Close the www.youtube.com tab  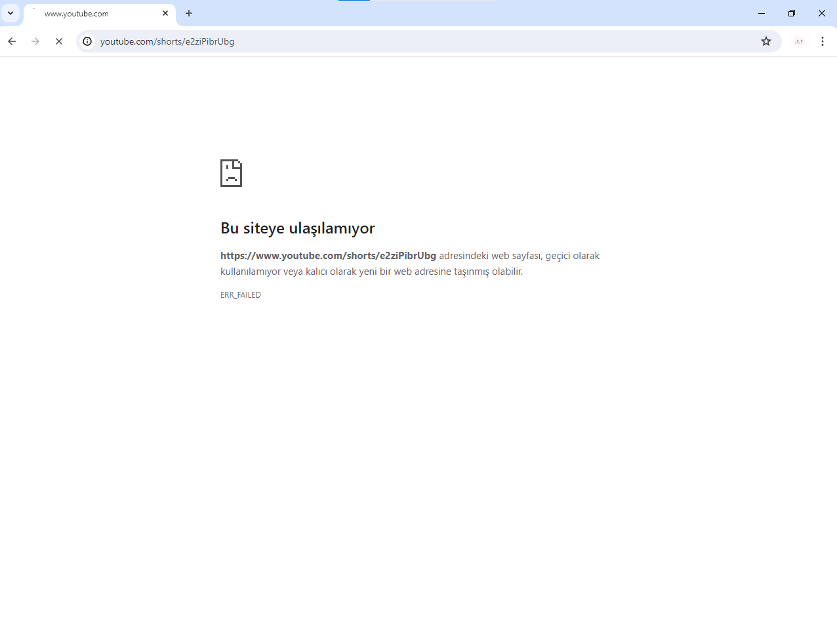pyautogui.click(x=165, y=13)
